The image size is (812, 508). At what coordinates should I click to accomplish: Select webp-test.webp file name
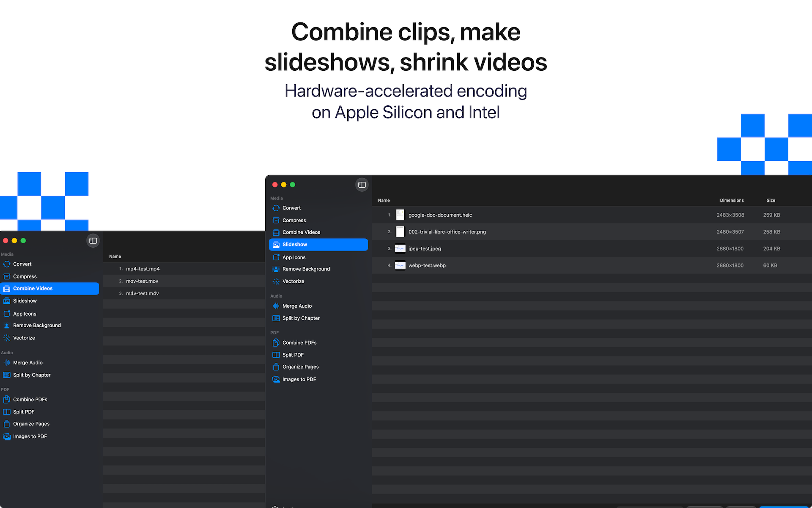click(427, 265)
